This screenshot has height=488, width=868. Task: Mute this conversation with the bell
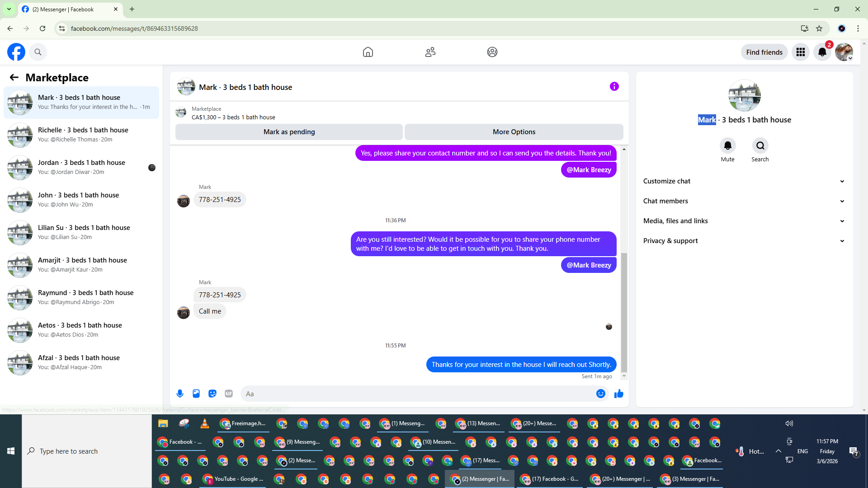pyautogui.click(x=727, y=145)
